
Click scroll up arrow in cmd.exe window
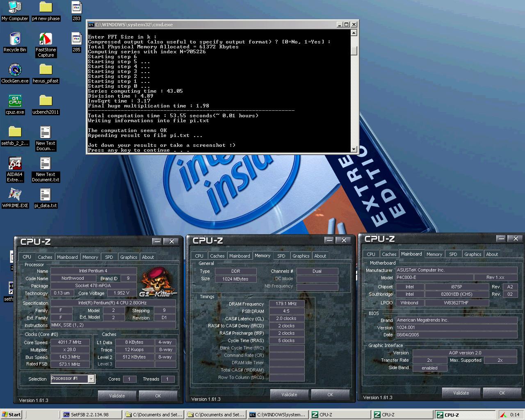point(354,32)
